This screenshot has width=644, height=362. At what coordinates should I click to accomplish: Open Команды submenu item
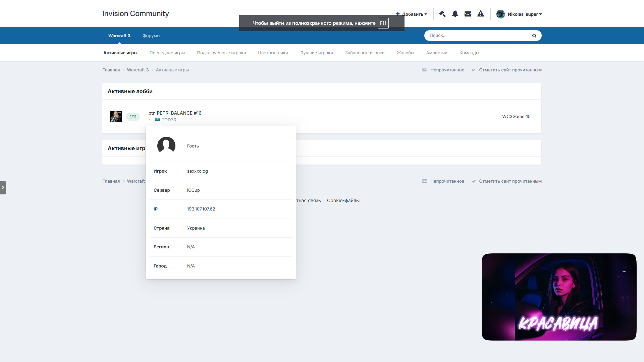tap(469, 53)
